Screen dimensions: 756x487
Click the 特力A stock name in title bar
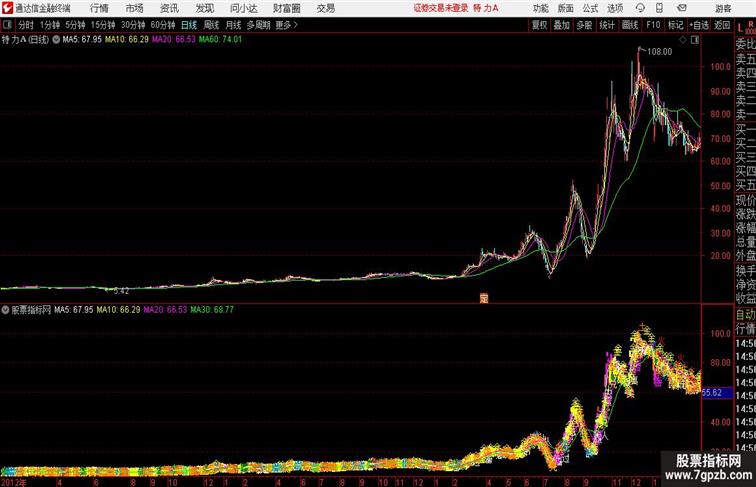pos(486,8)
